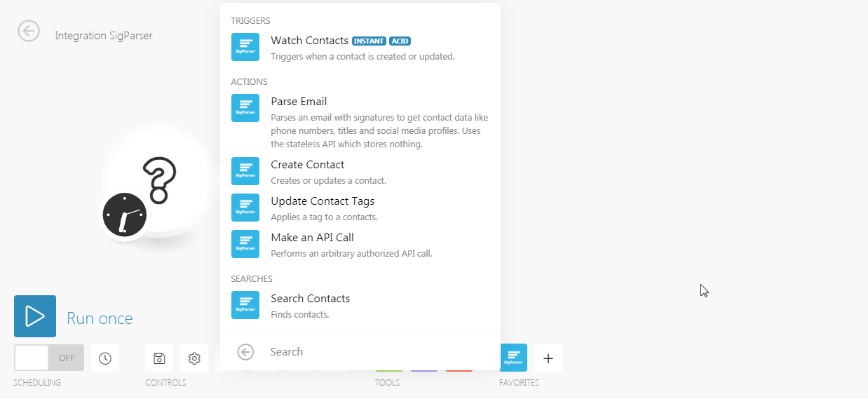Click the back arrow beside the Search field
868x399 pixels.
[245, 352]
